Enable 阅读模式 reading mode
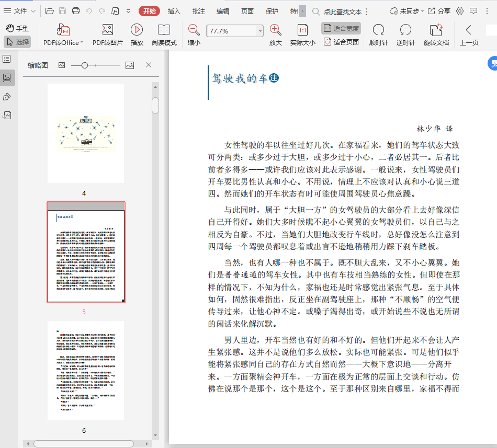 [164, 35]
